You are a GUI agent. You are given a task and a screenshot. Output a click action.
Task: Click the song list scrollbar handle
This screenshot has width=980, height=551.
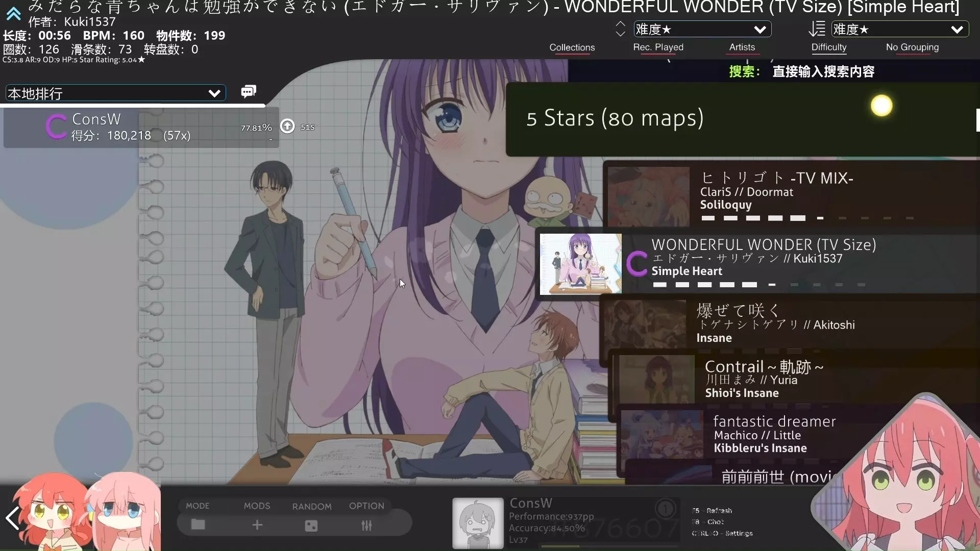978,120
